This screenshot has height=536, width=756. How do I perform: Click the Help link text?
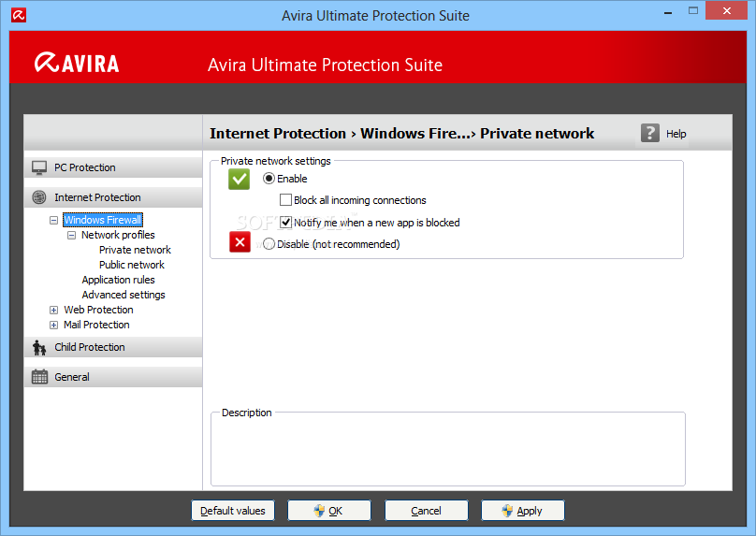(x=676, y=134)
